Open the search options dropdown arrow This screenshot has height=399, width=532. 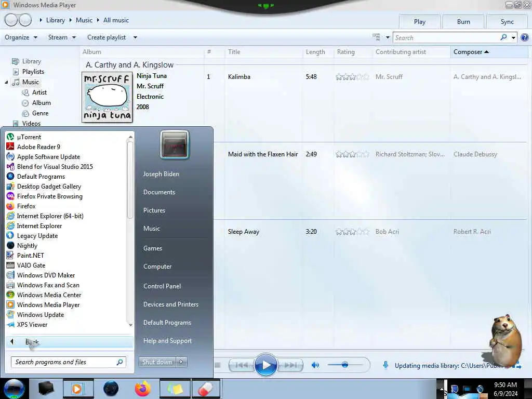(514, 37)
